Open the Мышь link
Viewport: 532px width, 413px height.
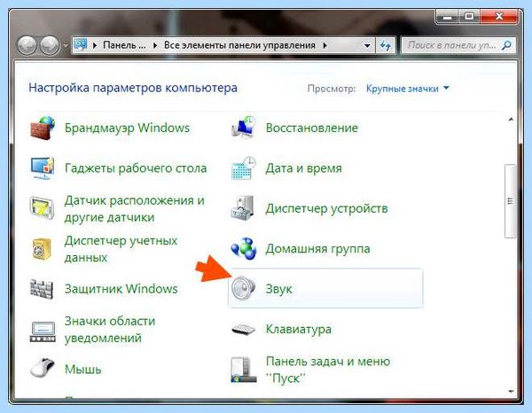(x=83, y=370)
